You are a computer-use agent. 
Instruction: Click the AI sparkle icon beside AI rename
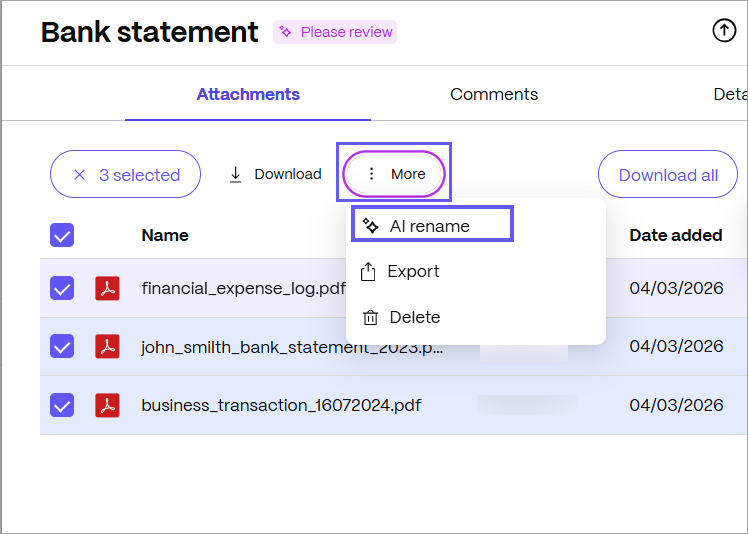tap(371, 226)
